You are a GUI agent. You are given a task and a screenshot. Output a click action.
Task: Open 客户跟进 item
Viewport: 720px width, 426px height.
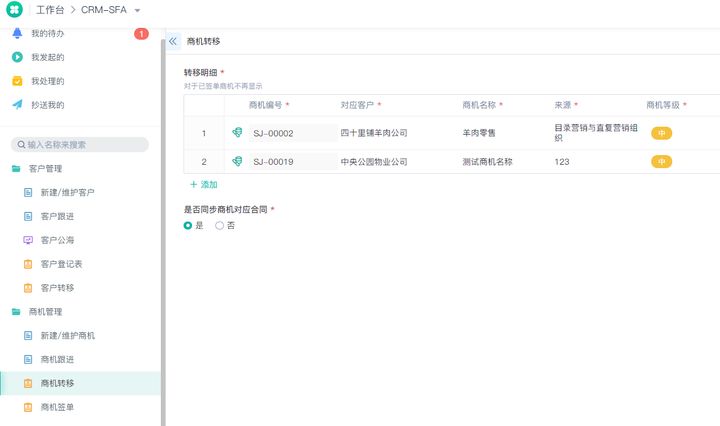(x=57, y=216)
